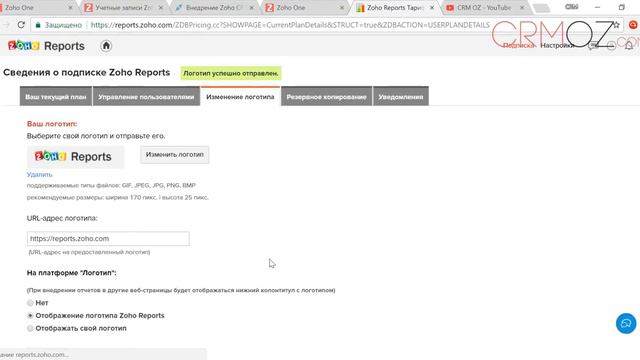Viewport: 640px width, 360px height.
Task: Bookmark this page using the star icon
Action: pos(616,25)
